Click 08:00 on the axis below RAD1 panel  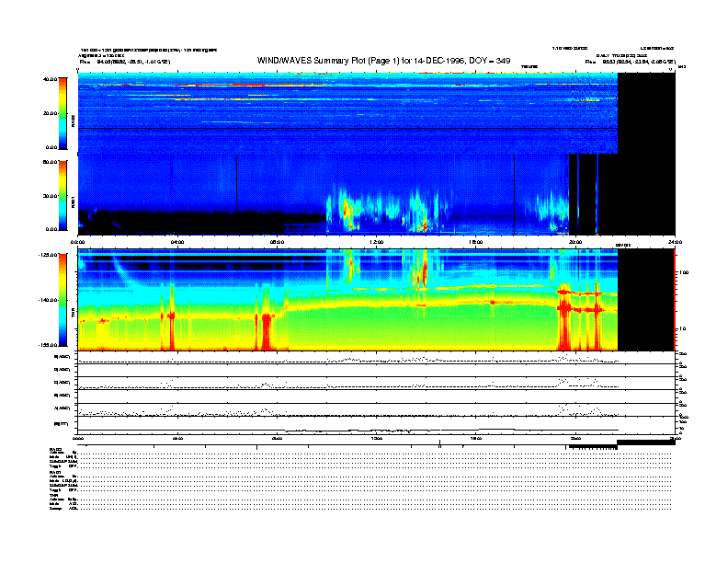277,242
